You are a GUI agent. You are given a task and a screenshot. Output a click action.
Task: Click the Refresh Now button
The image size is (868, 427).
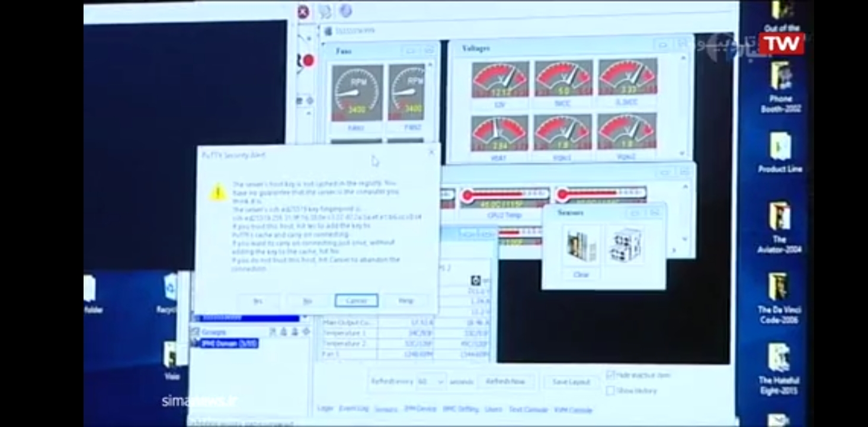[x=505, y=381]
